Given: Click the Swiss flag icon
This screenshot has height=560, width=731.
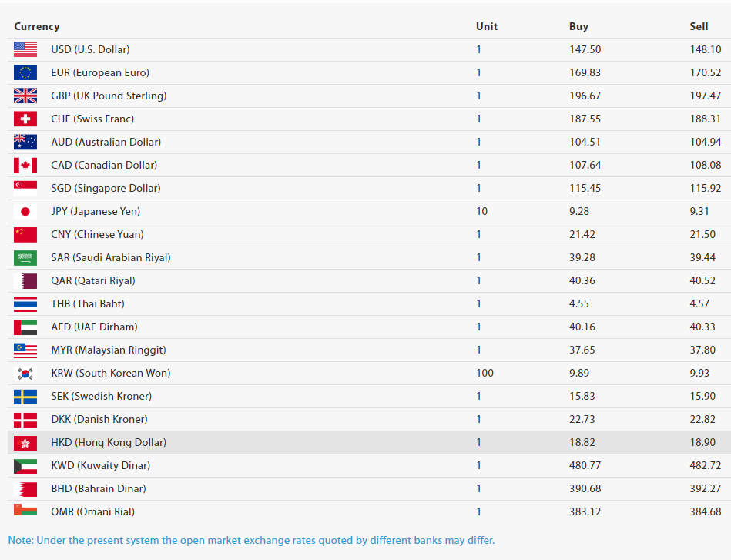Looking at the screenshot, I should point(25,119).
